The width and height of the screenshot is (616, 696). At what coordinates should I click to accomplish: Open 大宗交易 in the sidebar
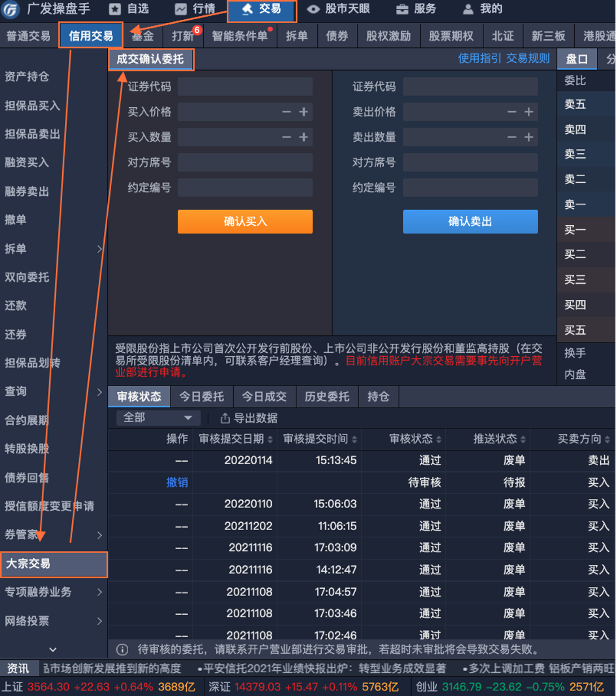(x=54, y=564)
